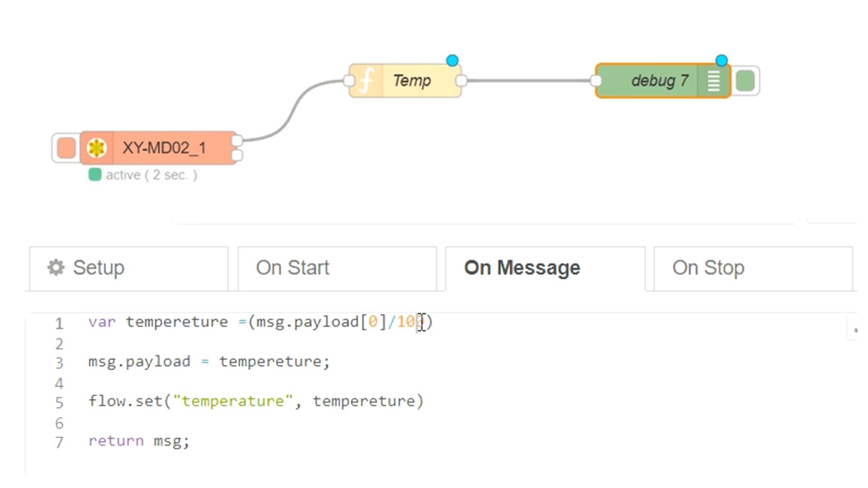Click the blue change indicator above the Temp node
Screen dimensions: 868x488
coord(452,59)
